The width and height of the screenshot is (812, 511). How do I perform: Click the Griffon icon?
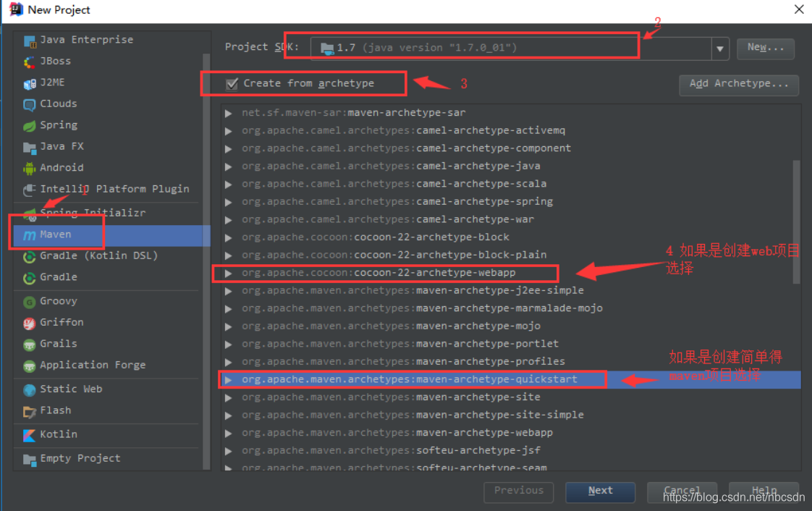pos(30,323)
